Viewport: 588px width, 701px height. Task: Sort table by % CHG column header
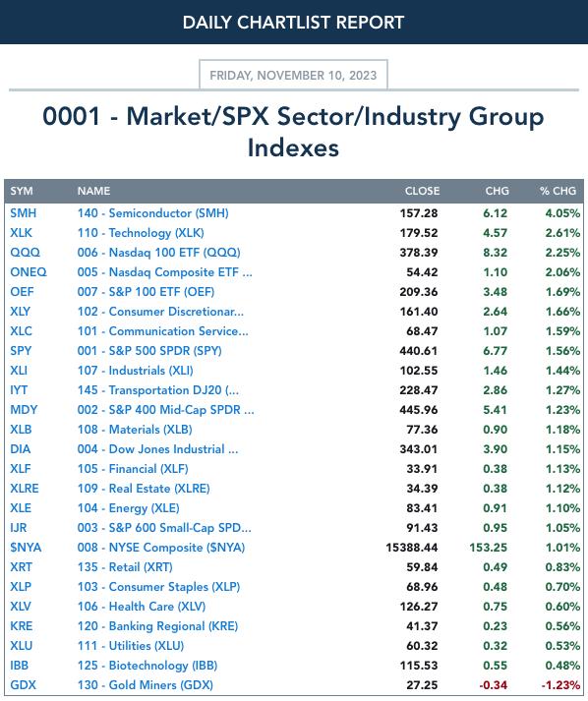(x=558, y=191)
